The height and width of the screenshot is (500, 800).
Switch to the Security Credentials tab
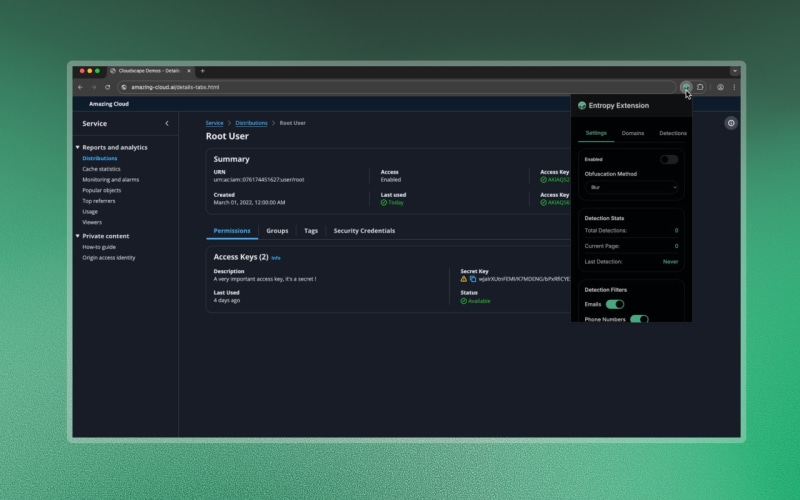(x=364, y=231)
